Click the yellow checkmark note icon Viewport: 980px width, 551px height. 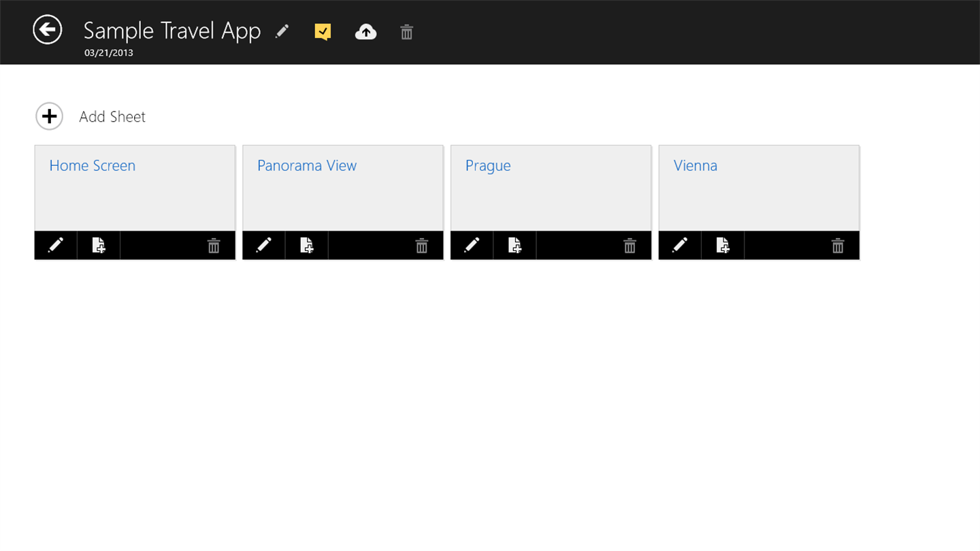point(323,31)
